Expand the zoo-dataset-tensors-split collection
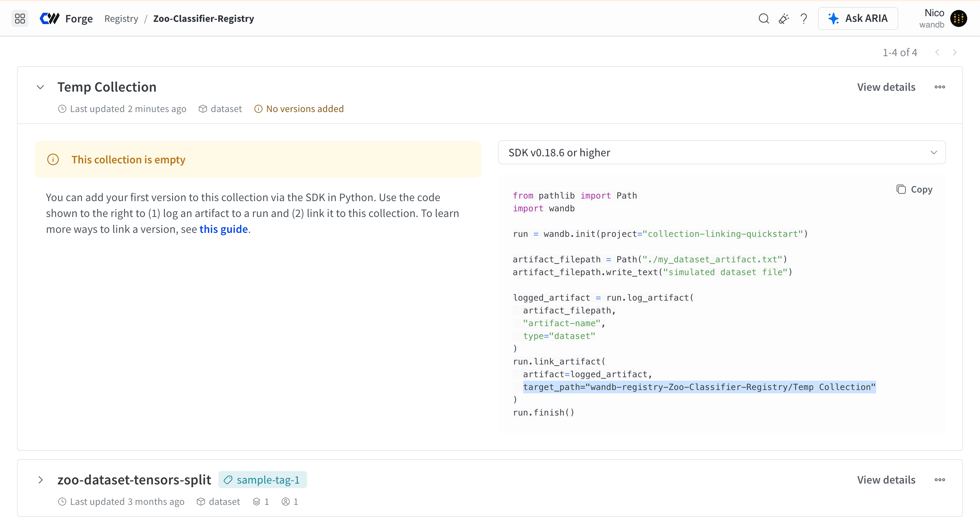The height and width of the screenshot is (523, 980). [40, 480]
